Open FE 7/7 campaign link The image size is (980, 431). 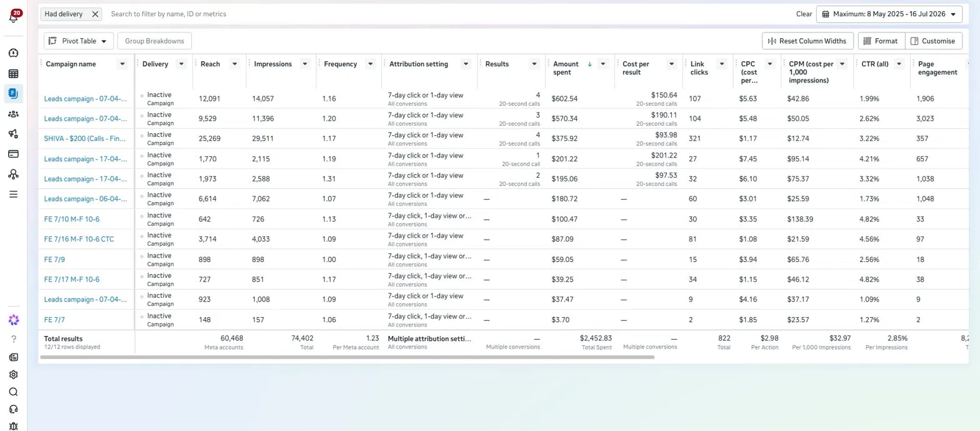(x=54, y=320)
